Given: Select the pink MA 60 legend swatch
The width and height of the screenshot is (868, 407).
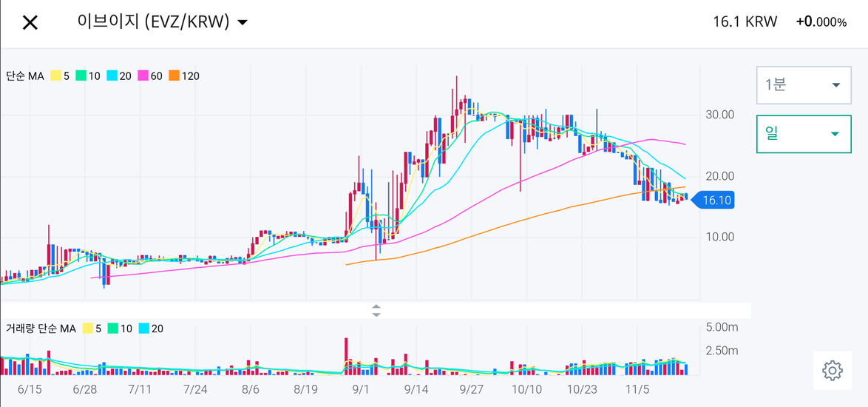Looking at the screenshot, I should click(x=143, y=76).
